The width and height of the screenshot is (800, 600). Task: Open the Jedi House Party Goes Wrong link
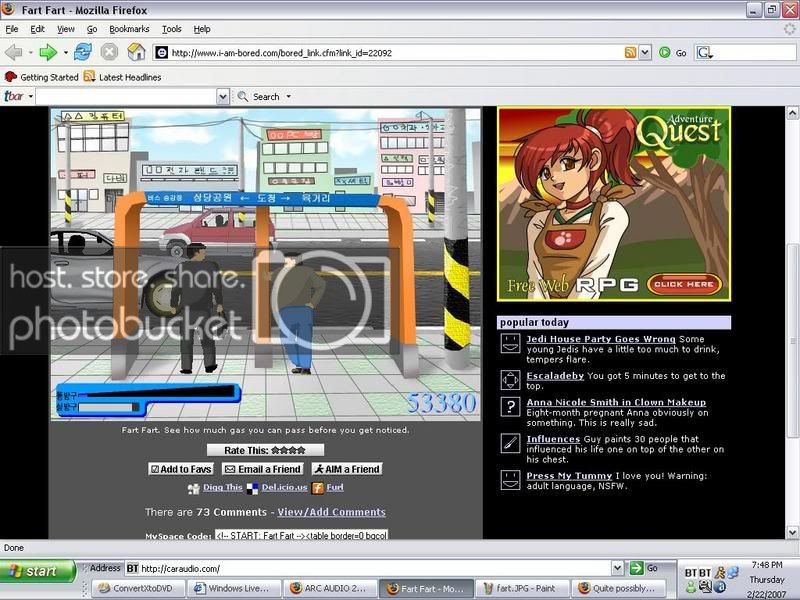click(601, 339)
